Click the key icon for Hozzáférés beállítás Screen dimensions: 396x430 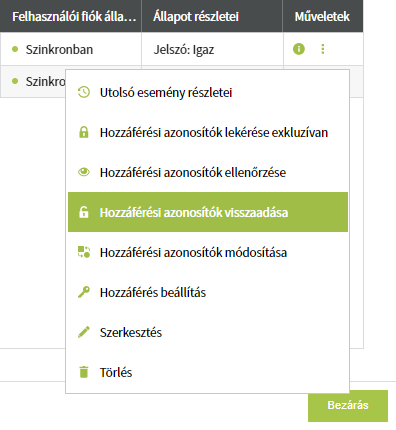[84, 292]
